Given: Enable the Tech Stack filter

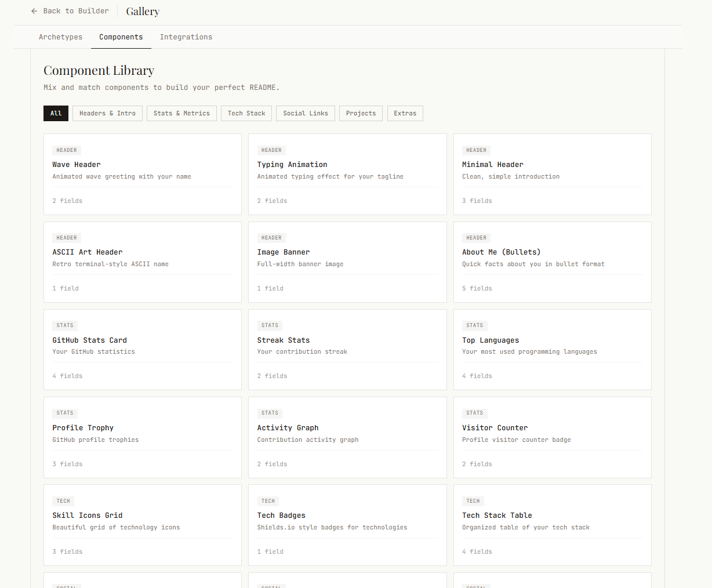Looking at the screenshot, I should (x=246, y=113).
